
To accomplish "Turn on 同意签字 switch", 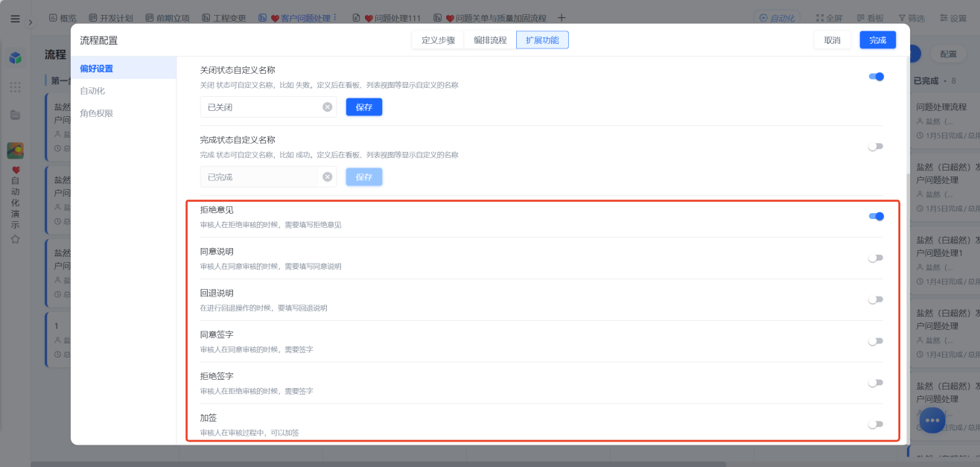I will (876, 342).
